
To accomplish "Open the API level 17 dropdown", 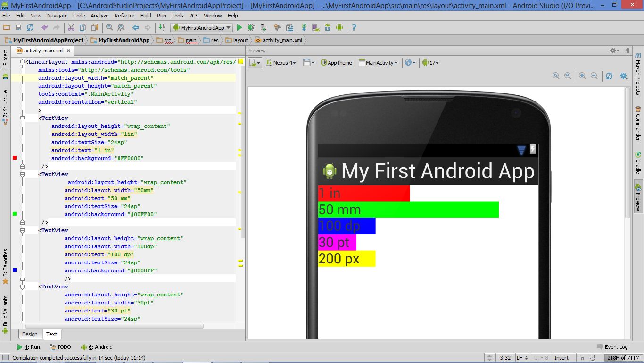I will 430,62.
